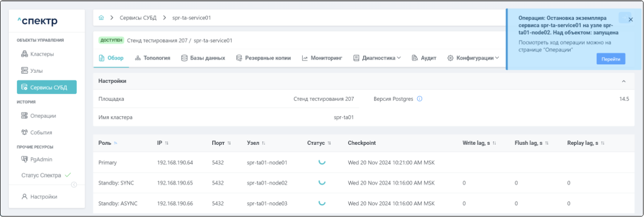Sort table by Порт column
The image size is (644, 217).
pyautogui.click(x=229, y=143)
